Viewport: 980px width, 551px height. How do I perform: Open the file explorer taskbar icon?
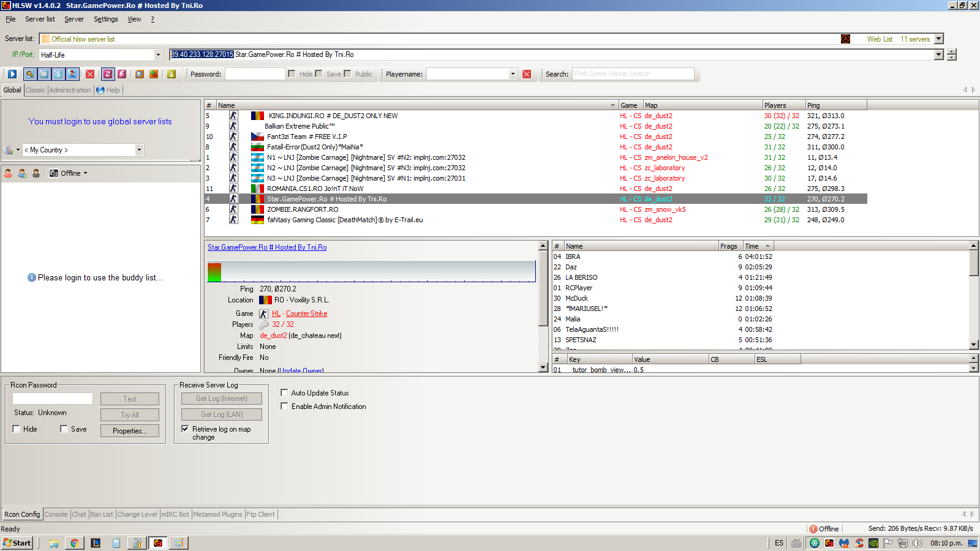(54, 543)
